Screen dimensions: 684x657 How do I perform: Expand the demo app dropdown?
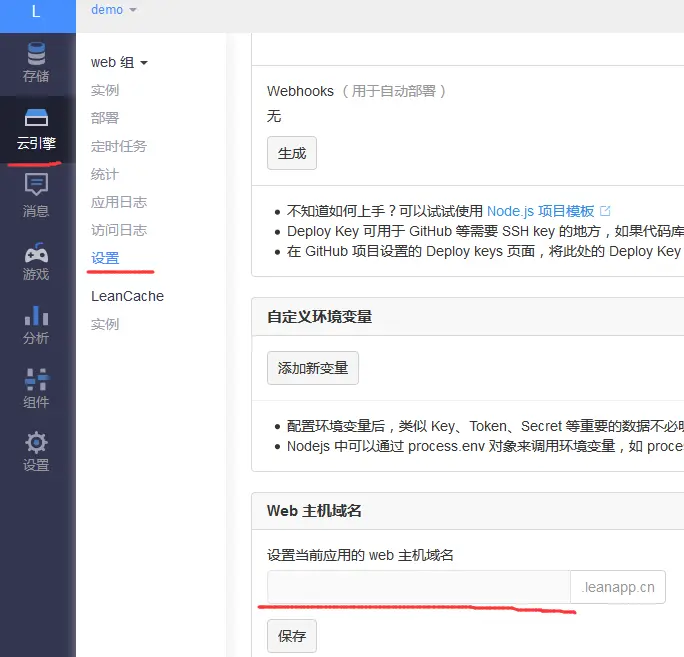[x=113, y=10]
